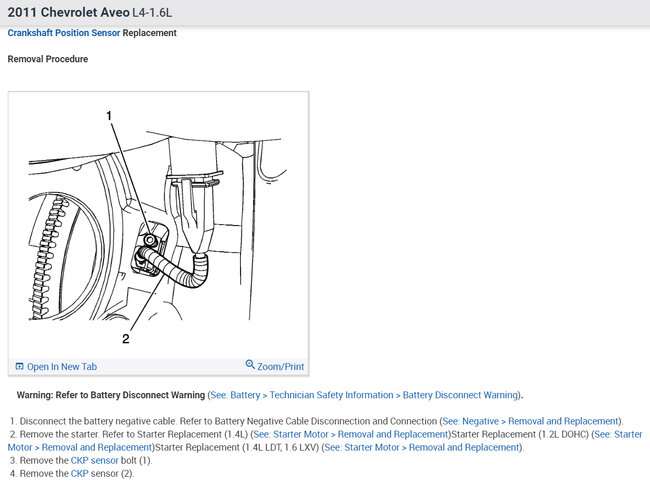This screenshot has height=482, width=650.
Task: Select the 2011 Chevrolet Aveo heading
Action: [x=90, y=12]
